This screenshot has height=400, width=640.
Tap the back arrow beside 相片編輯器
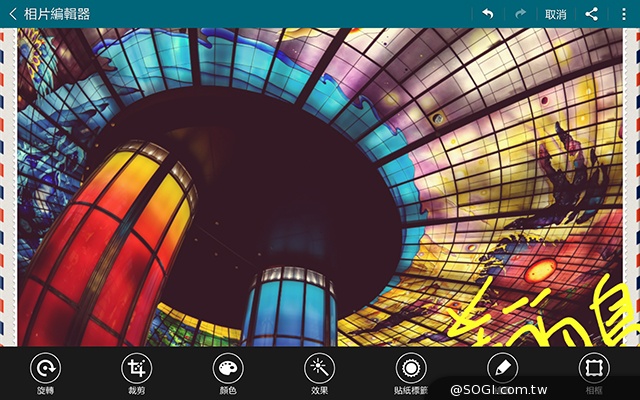(x=12, y=14)
